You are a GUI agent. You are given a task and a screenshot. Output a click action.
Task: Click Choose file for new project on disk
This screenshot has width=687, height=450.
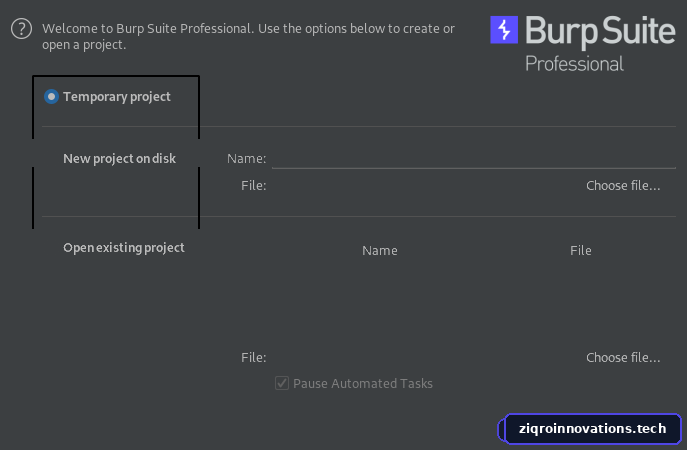click(623, 185)
